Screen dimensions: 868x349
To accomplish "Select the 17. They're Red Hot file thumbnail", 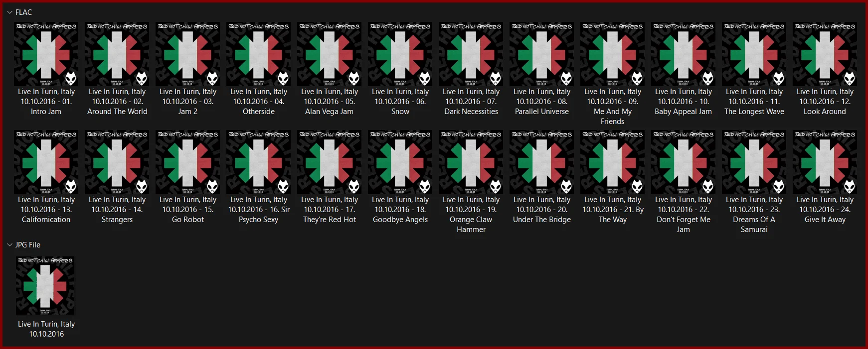I will (x=330, y=162).
